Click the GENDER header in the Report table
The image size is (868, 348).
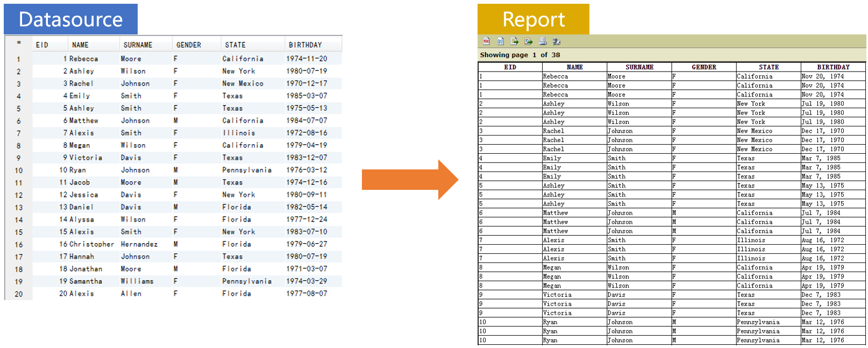(x=704, y=67)
